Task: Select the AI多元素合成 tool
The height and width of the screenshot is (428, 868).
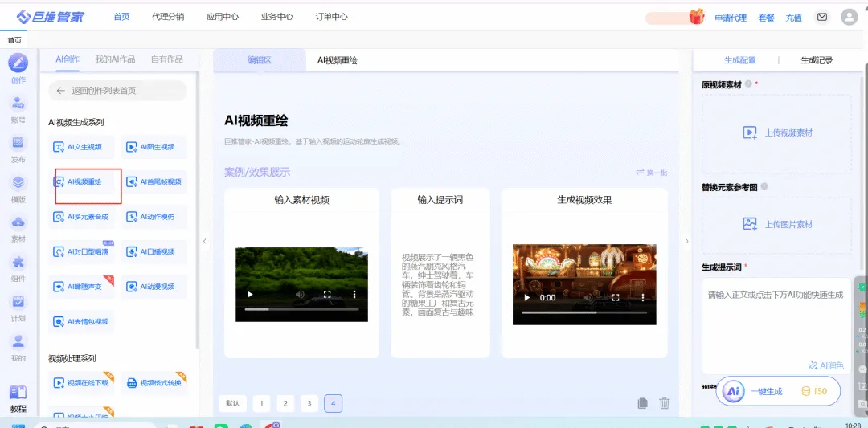Action: pos(81,217)
